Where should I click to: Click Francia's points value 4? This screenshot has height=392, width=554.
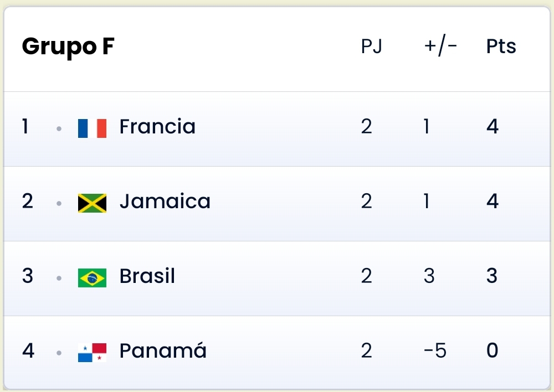(x=493, y=126)
